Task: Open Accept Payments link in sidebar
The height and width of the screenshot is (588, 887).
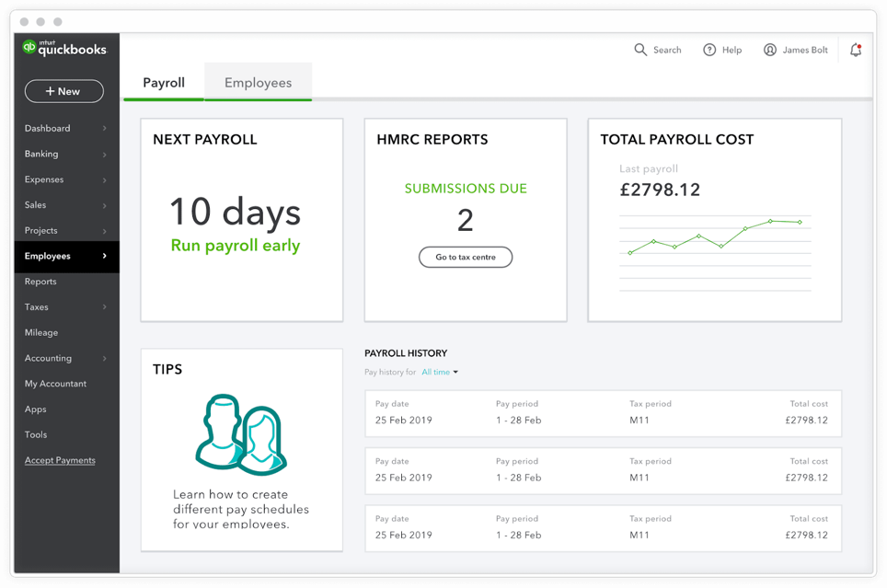Action: [60, 460]
